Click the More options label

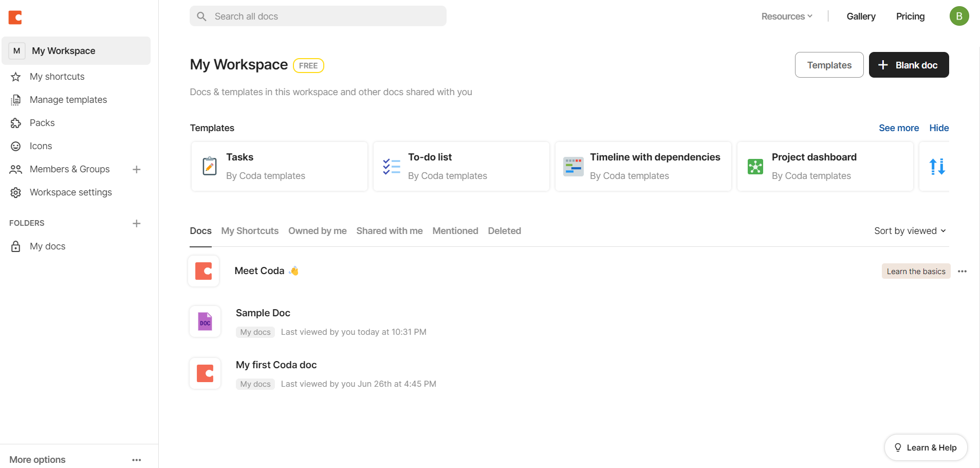pyautogui.click(x=38, y=460)
